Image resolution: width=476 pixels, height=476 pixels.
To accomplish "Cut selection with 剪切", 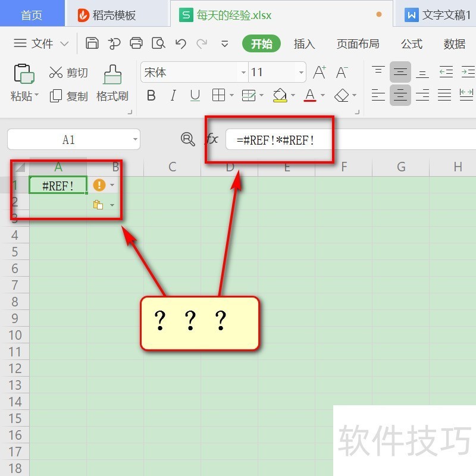I will point(68,73).
